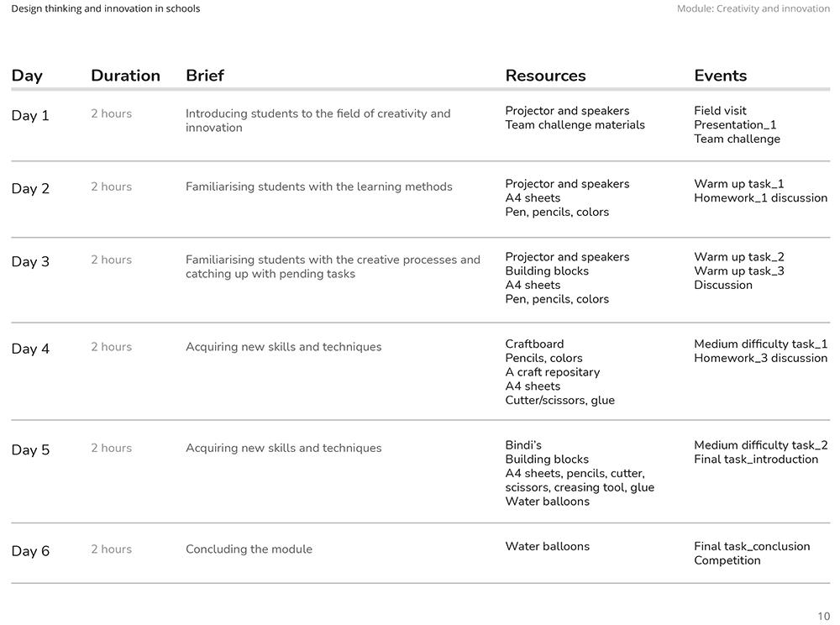Click the page number 10
840x625 pixels.
[823, 617]
